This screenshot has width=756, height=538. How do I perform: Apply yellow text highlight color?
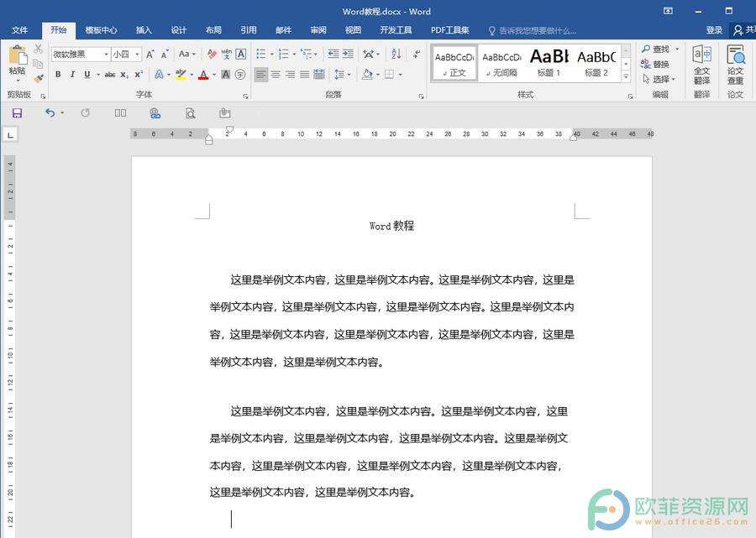point(181,75)
